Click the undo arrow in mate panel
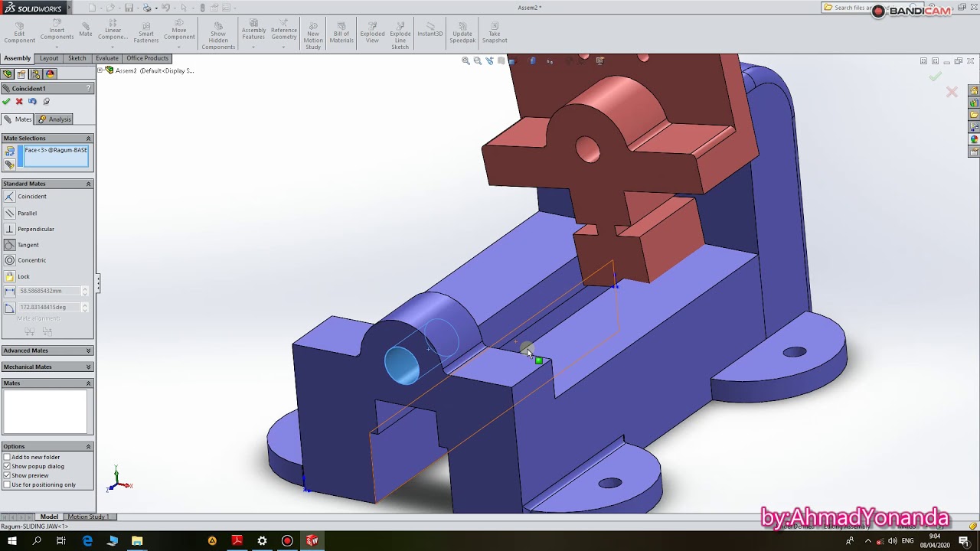Viewport: 980px width, 551px height. [32, 102]
